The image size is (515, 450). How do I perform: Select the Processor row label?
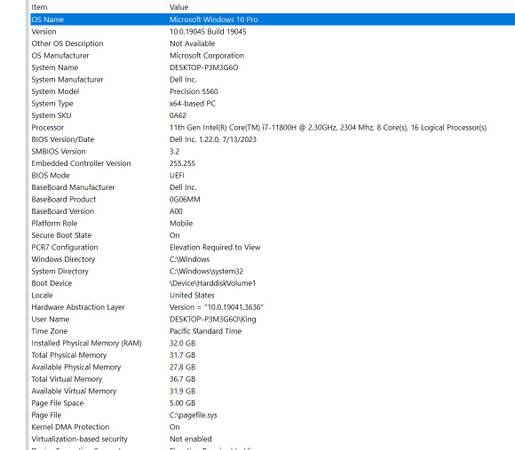pyautogui.click(x=47, y=128)
